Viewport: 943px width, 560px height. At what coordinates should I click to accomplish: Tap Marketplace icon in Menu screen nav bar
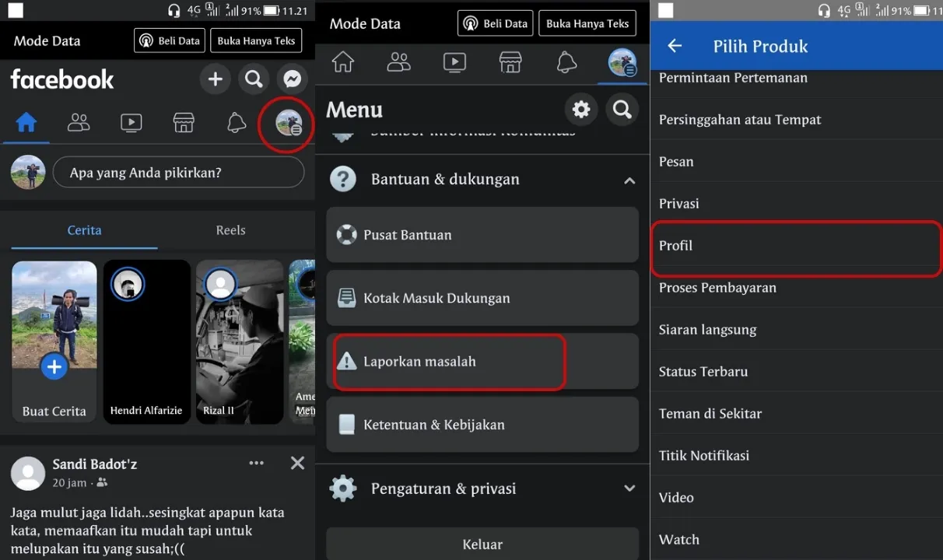[510, 63]
